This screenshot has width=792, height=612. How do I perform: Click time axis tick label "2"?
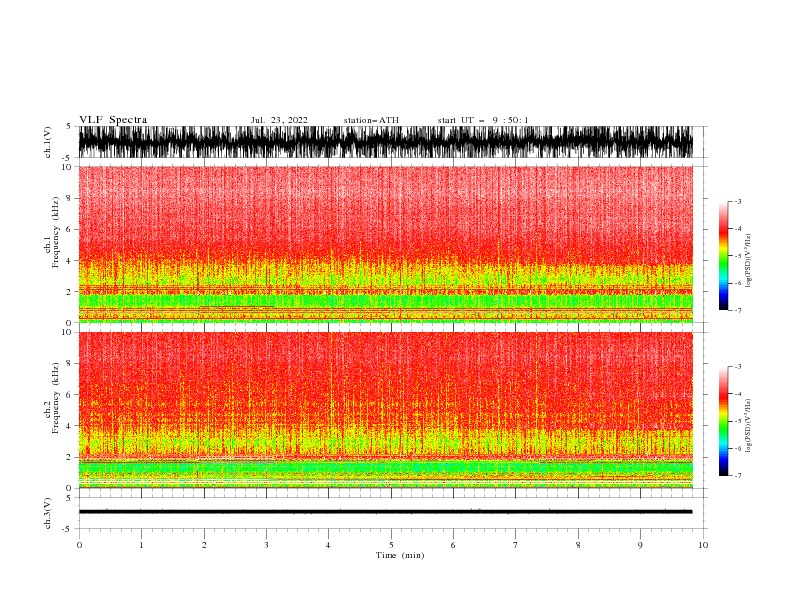click(x=204, y=545)
